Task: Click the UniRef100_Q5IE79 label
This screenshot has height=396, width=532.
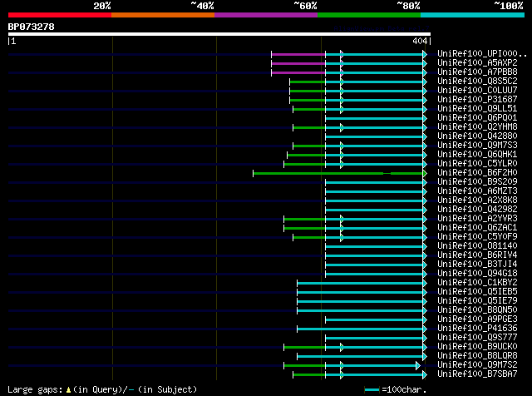Action: (x=477, y=301)
